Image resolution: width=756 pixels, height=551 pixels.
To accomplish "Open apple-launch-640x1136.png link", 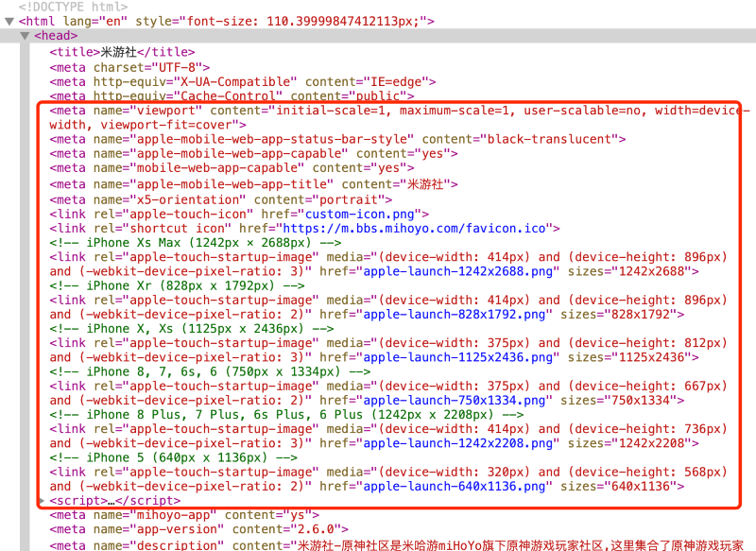I will pos(455,486).
